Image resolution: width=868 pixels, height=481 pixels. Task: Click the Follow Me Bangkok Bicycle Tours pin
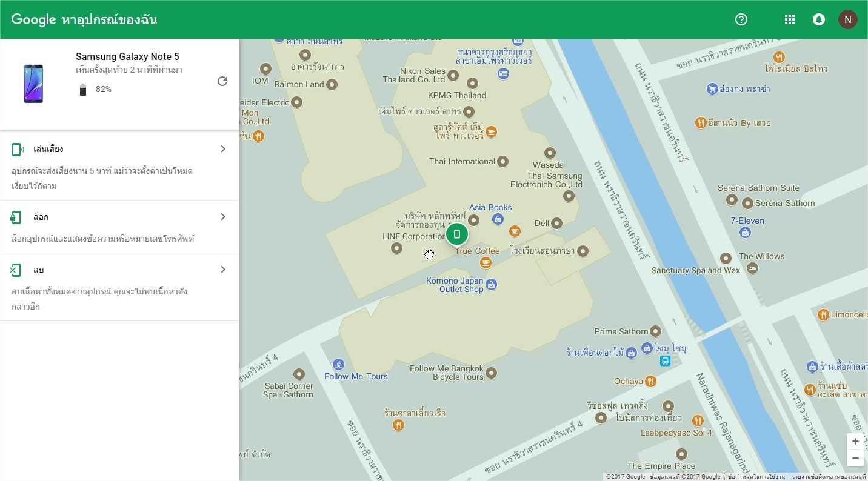492,373
